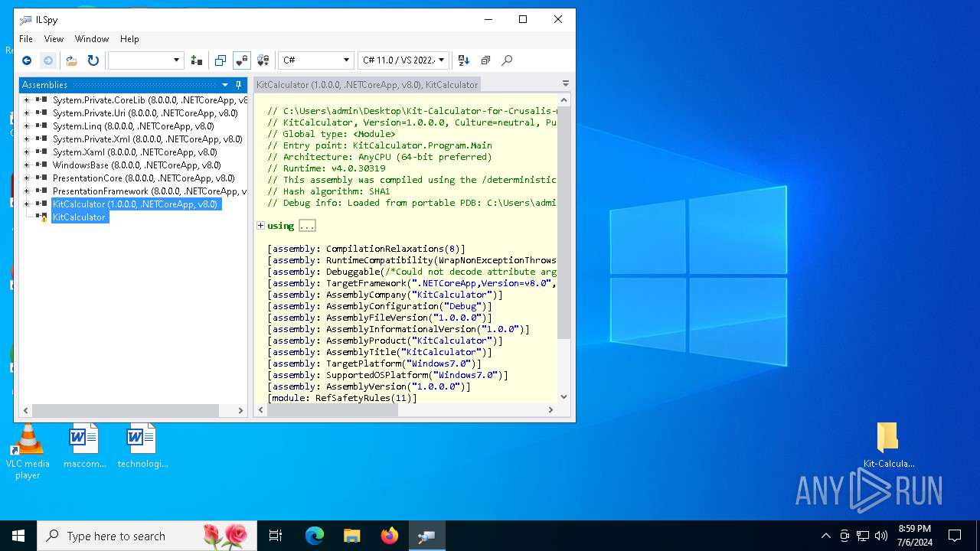This screenshot has height=551, width=980.
Task: Expand the System.Xaml node
Action: pos(27,152)
